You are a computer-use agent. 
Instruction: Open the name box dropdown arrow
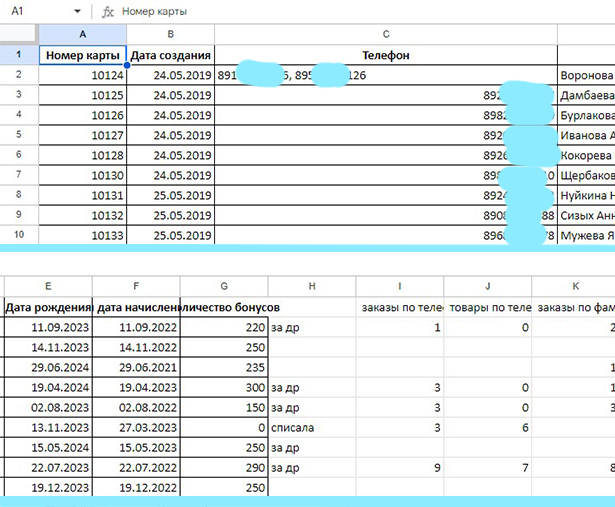pos(78,11)
